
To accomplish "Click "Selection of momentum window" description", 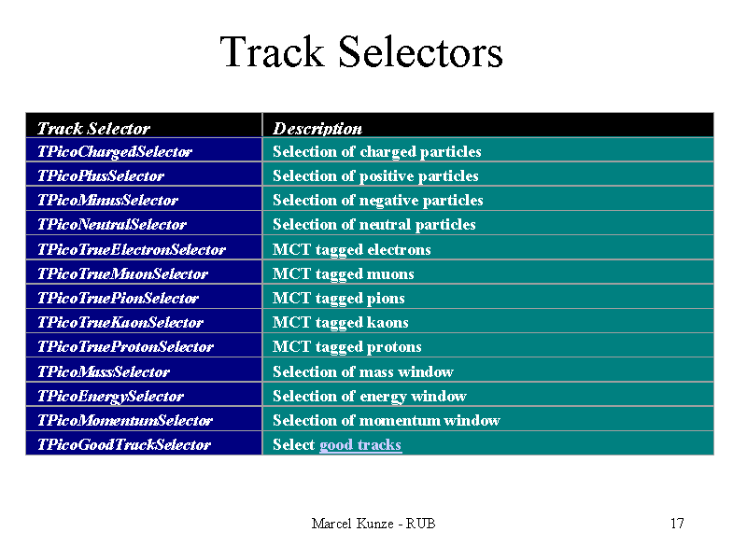I will coord(387,420).
